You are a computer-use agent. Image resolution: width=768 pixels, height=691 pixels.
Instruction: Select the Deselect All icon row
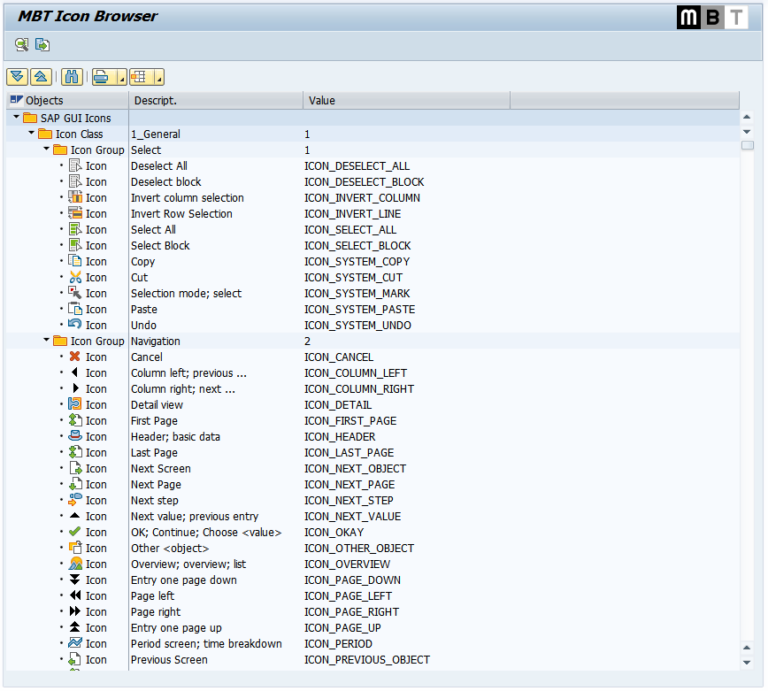point(158,166)
